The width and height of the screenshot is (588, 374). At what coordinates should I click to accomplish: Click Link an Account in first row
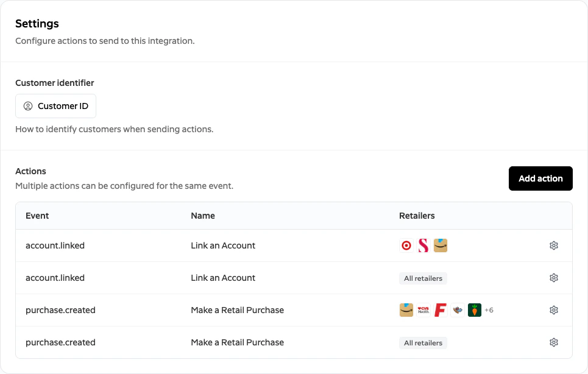pos(223,245)
